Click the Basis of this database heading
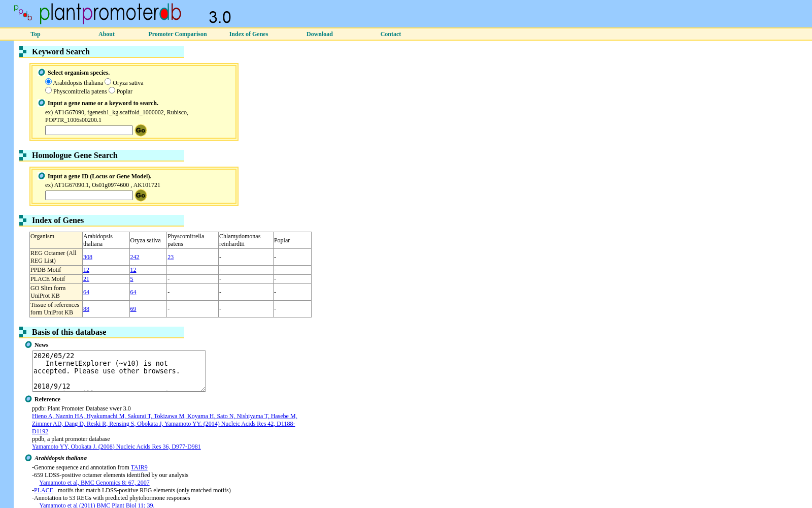 pyautogui.click(x=69, y=332)
